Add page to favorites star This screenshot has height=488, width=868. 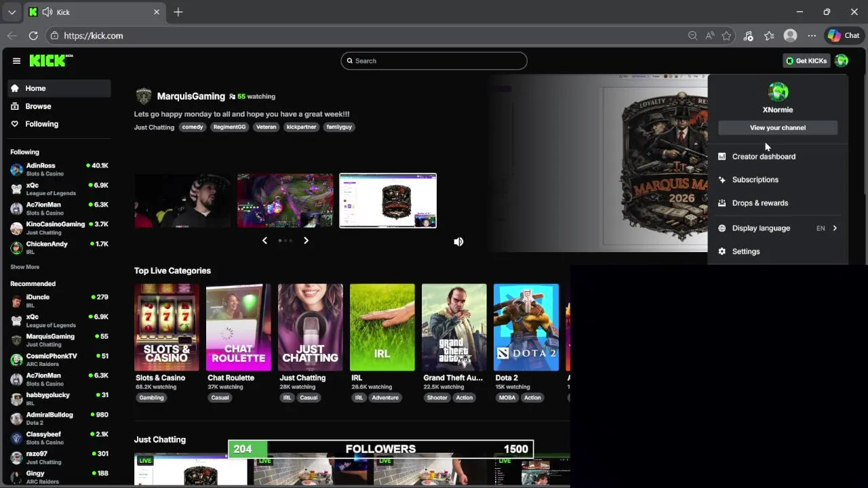click(x=726, y=36)
